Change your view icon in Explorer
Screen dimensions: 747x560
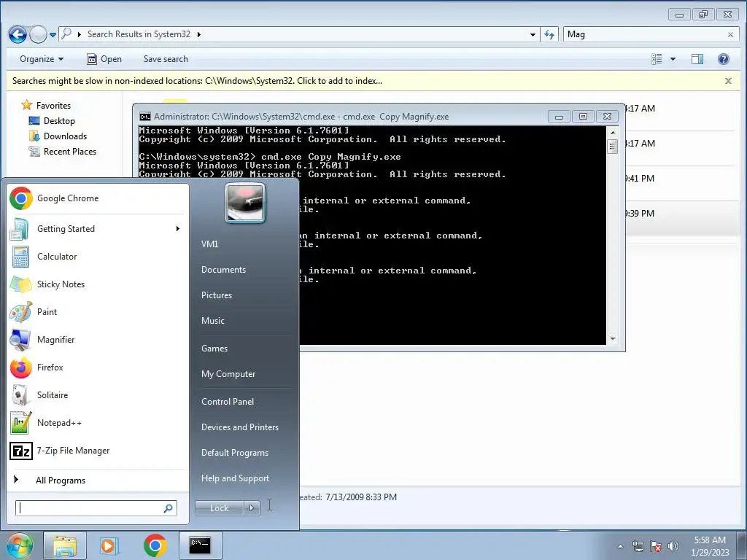657,59
